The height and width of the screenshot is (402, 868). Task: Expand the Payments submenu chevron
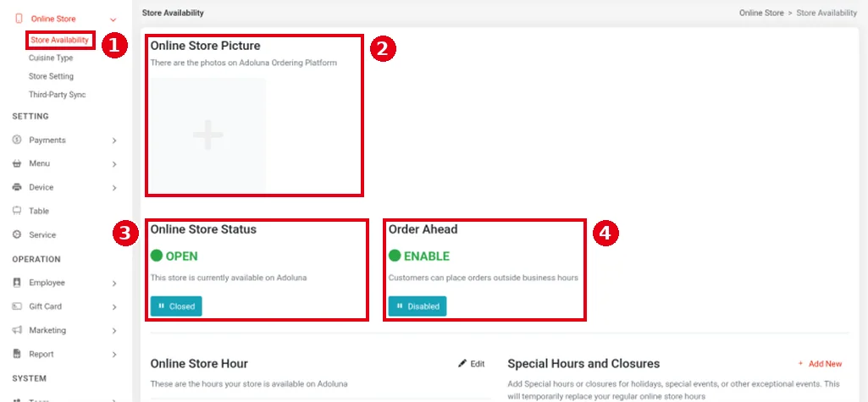(114, 140)
